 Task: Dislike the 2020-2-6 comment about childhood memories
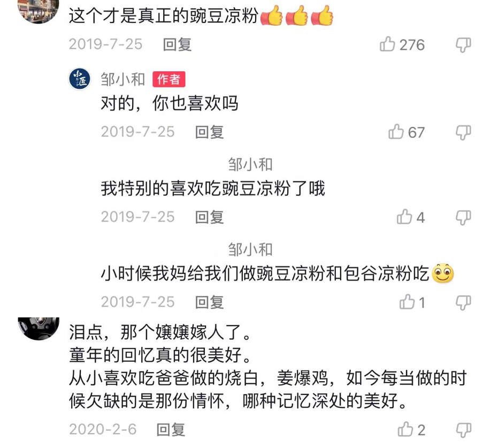point(463,430)
